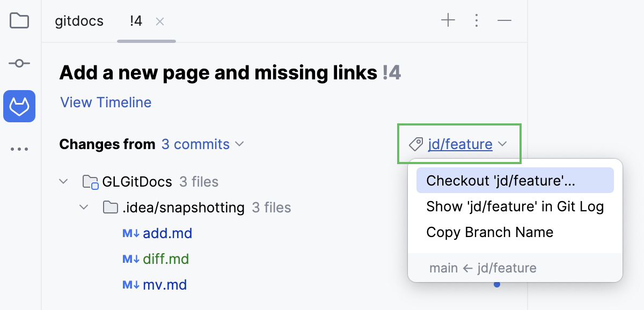The width and height of the screenshot is (644, 310).
Task: Click Copy Branch Name menu entry
Action: [x=489, y=232]
